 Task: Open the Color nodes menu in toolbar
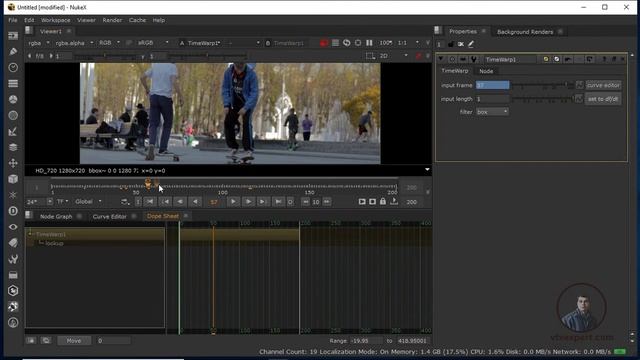(13, 99)
